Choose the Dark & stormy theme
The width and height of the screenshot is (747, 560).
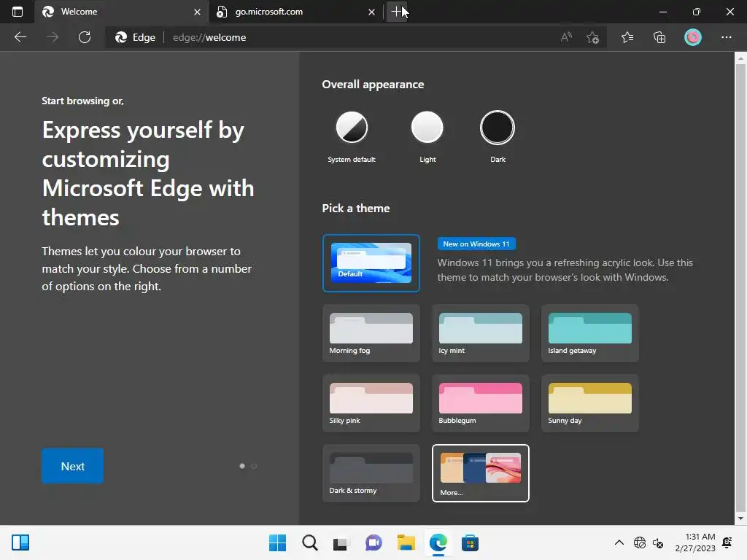point(371,473)
